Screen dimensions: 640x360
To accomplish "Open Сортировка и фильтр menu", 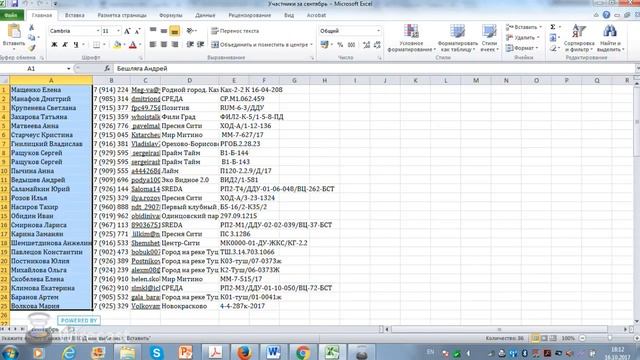I will point(579,38).
